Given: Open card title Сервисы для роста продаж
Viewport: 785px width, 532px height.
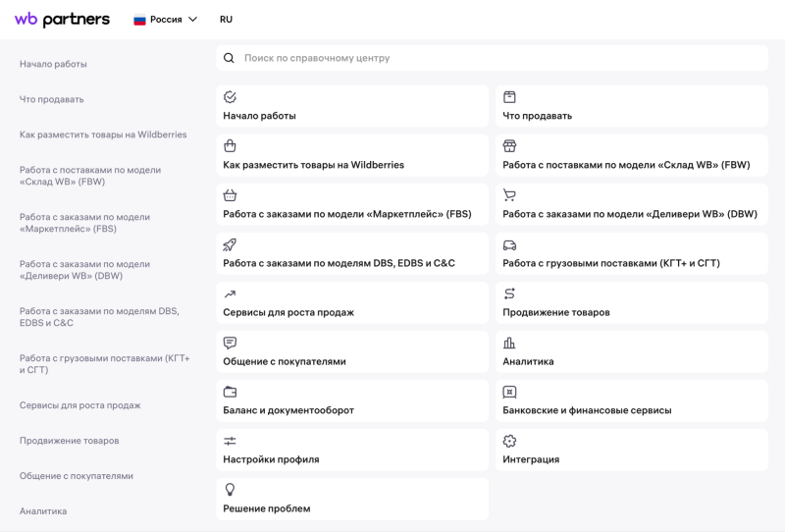Looking at the screenshot, I should point(288,312).
